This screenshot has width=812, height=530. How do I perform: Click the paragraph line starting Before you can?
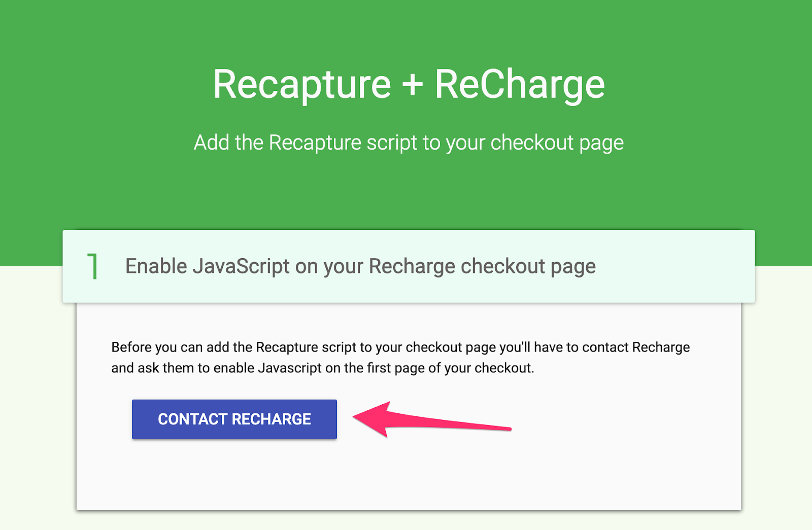pos(400,347)
